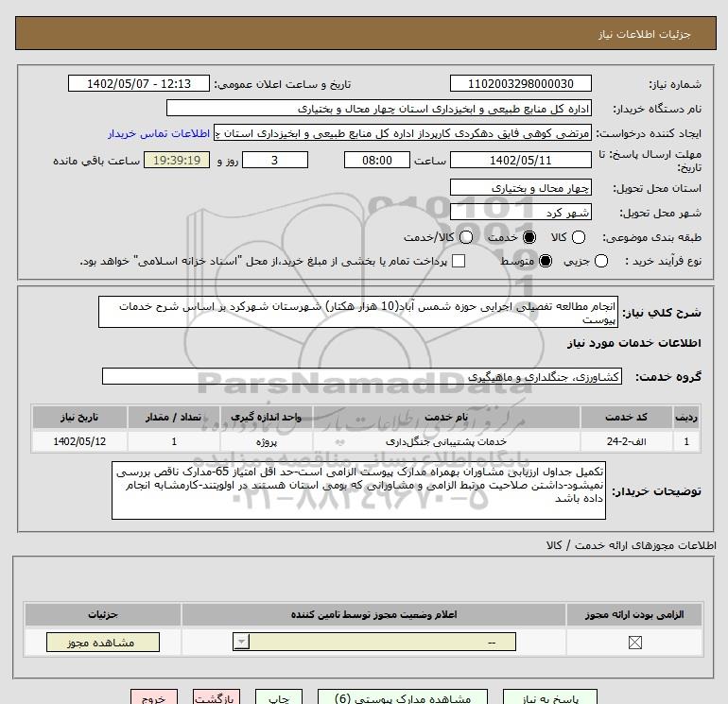Click the تاریخ نیاز column header

(x=79, y=417)
